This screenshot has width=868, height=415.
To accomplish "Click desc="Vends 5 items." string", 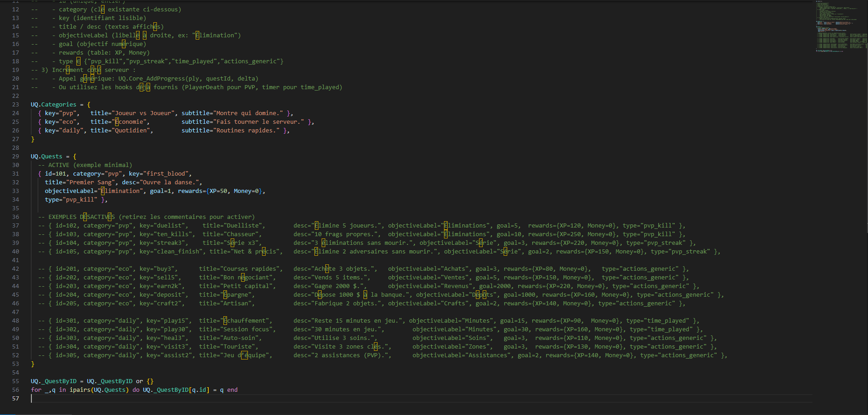I will click(330, 278).
